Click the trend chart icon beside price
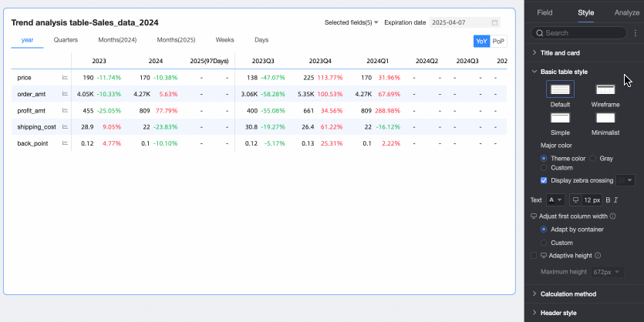 coord(65,78)
